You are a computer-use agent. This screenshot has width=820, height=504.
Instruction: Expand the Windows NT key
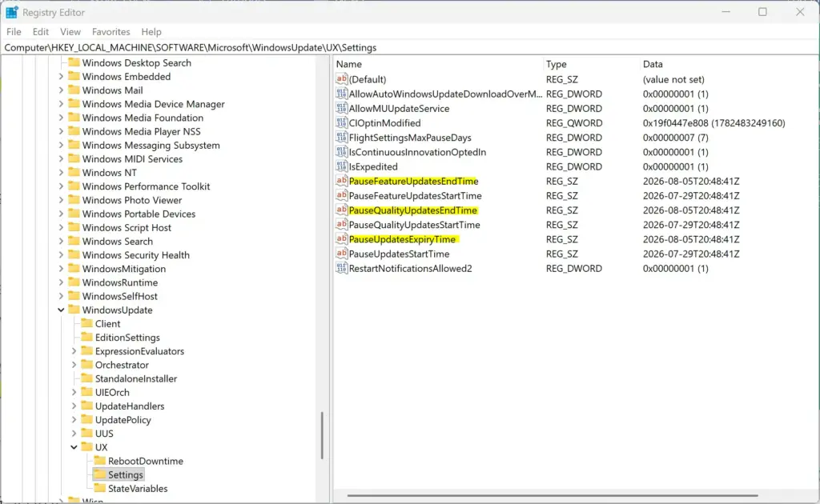coord(61,172)
